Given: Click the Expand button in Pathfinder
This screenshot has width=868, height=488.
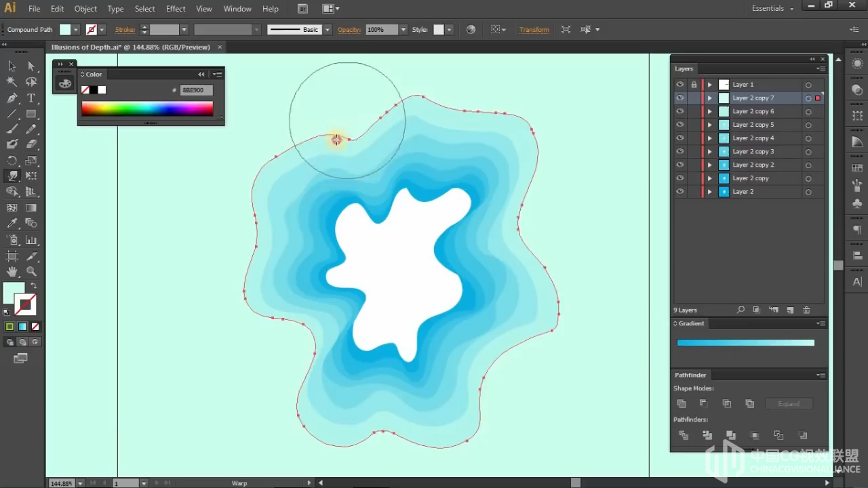Looking at the screenshot, I should click(x=789, y=403).
